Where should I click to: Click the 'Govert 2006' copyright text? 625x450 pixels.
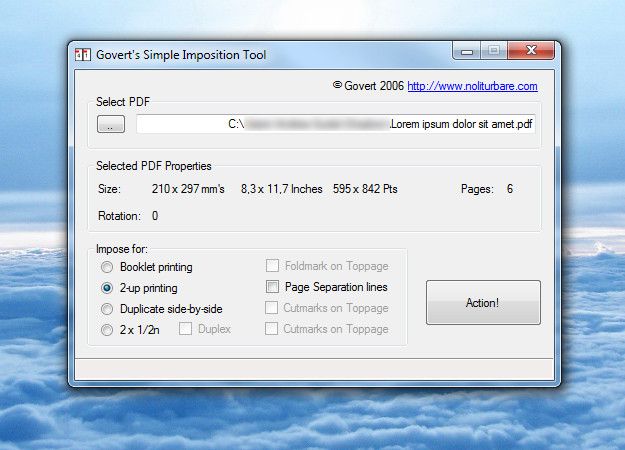(368, 86)
